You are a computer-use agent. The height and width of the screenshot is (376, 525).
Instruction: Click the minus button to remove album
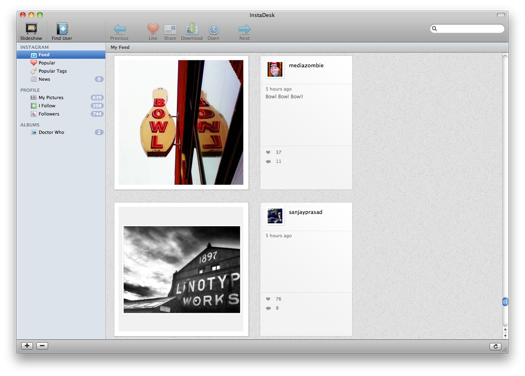tap(42, 346)
